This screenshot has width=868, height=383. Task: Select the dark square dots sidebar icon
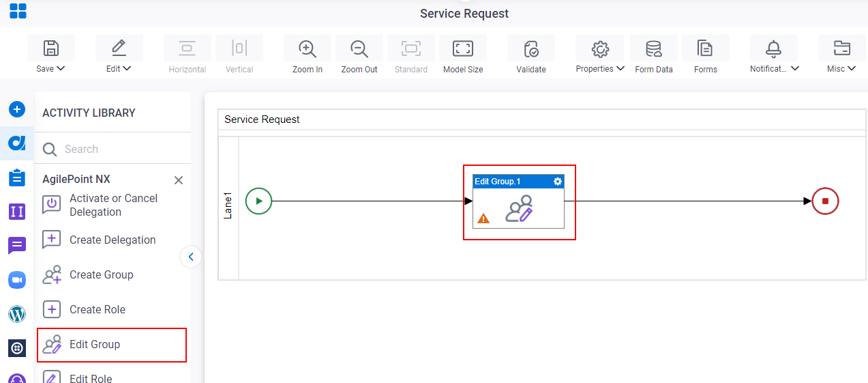pos(17,348)
